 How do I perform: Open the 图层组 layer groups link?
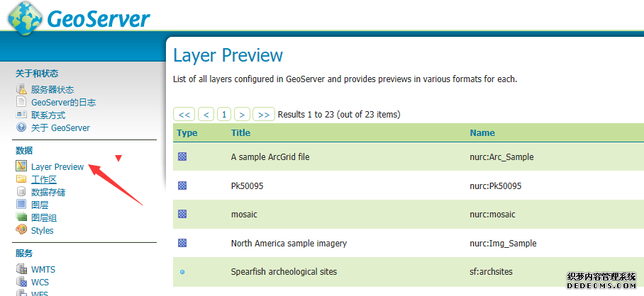point(44,218)
